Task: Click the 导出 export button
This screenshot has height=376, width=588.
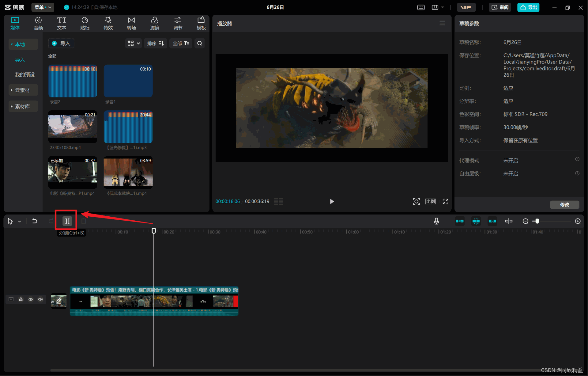Action: 528,7
